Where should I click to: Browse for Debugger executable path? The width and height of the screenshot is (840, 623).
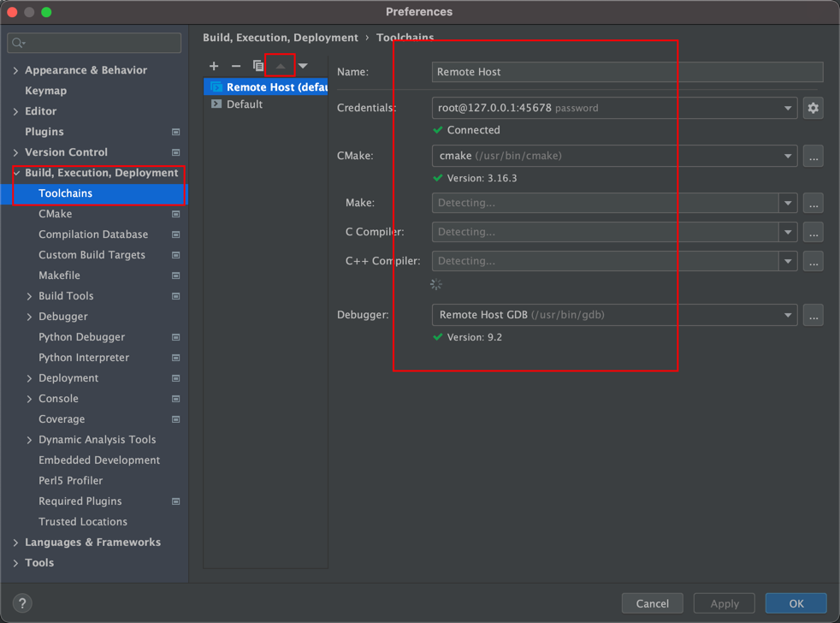pyautogui.click(x=813, y=315)
